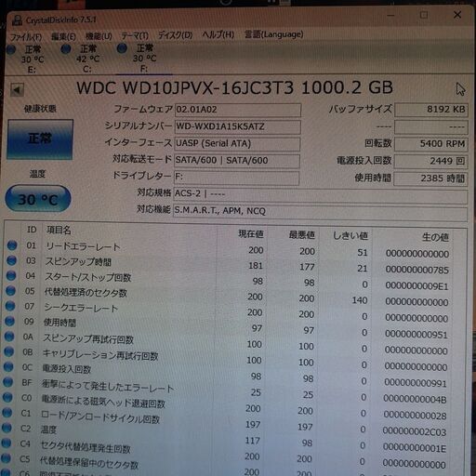This screenshot has height=476, width=476.
Task: Click the 生の値 column header
Action: 435,238
